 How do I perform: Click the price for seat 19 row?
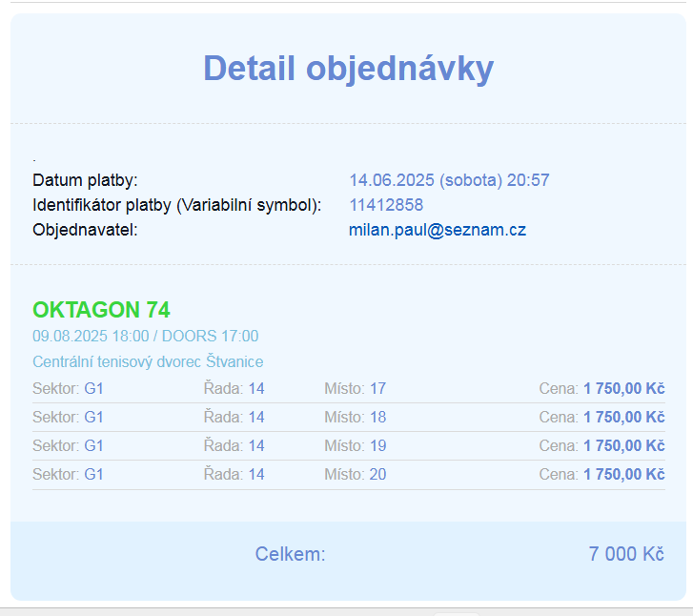click(601, 445)
